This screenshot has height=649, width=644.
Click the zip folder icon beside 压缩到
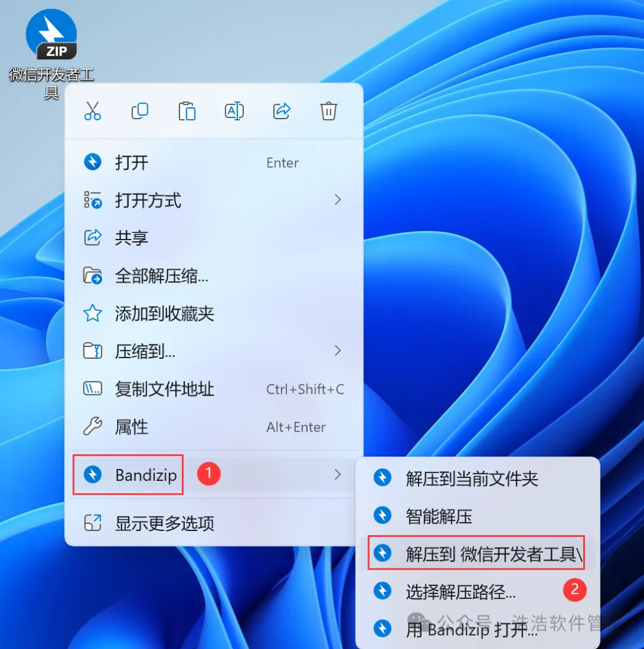pos(92,350)
